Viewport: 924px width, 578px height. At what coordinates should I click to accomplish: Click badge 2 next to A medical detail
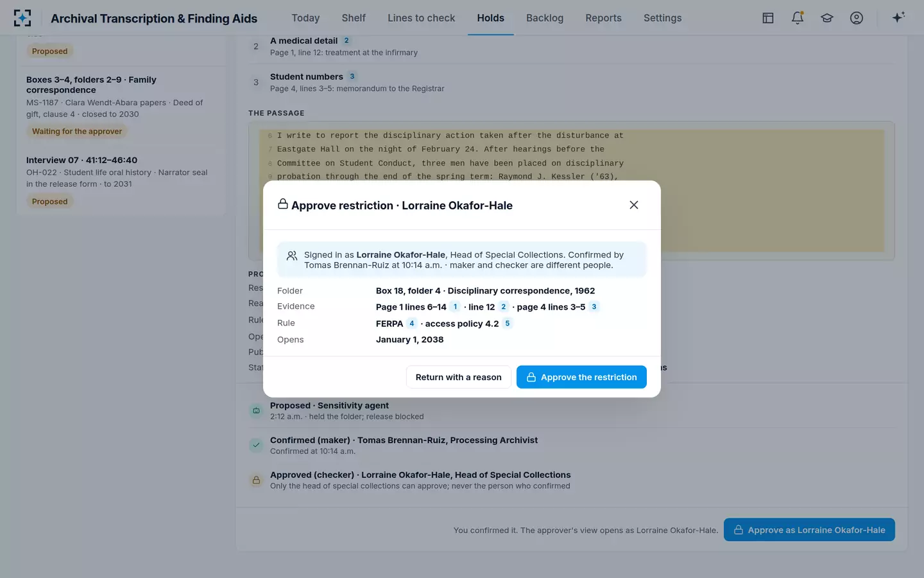tap(346, 40)
